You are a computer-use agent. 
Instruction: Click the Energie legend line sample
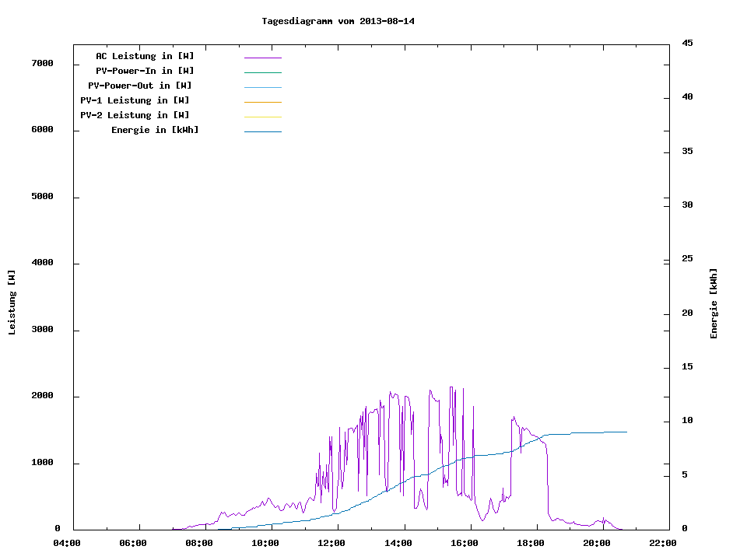(262, 131)
